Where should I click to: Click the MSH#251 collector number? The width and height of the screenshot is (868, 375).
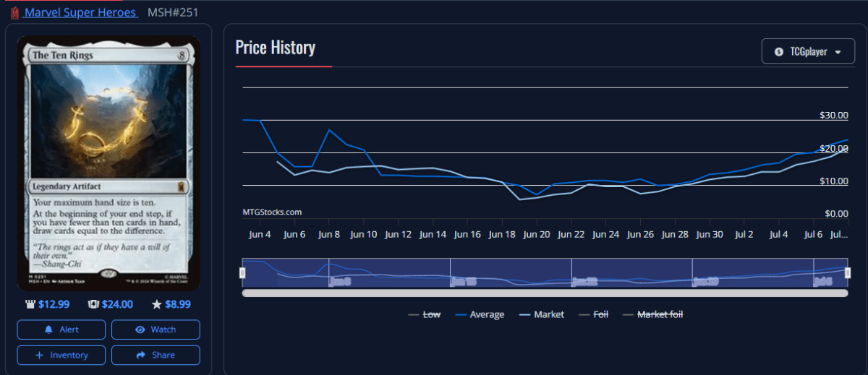click(173, 12)
